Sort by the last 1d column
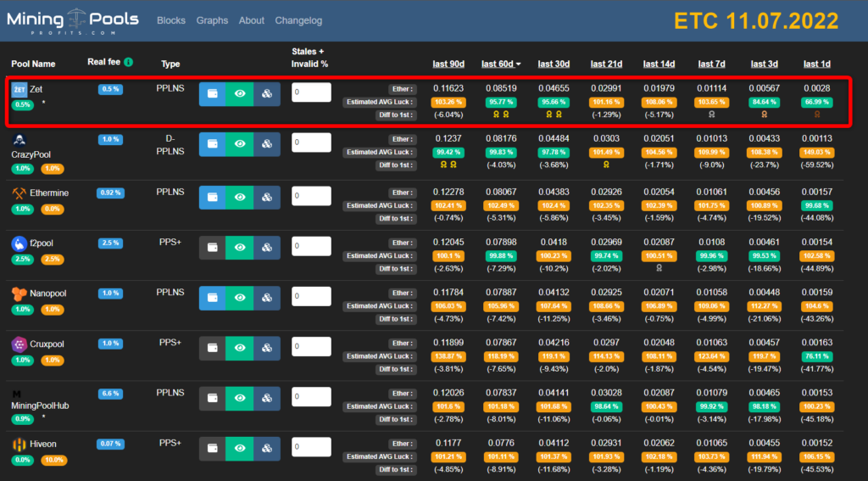The width and height of the screenshot is (868, 481). point(817,64)
